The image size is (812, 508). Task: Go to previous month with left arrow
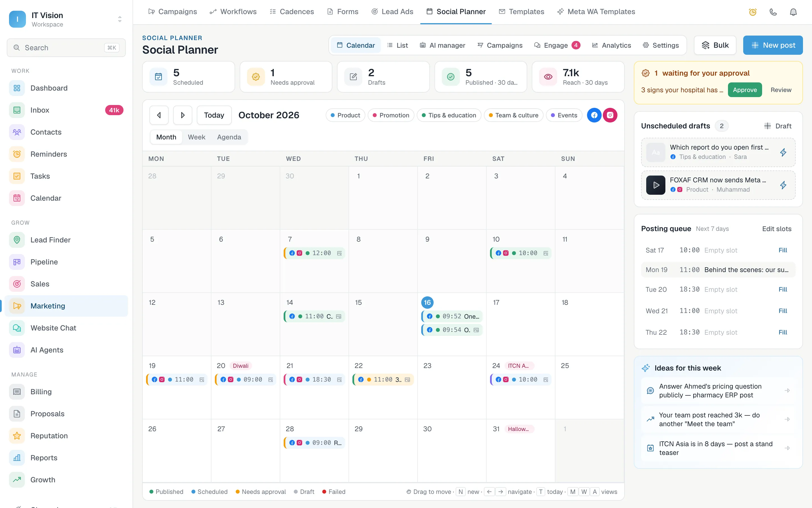click(x=159, y=115)
